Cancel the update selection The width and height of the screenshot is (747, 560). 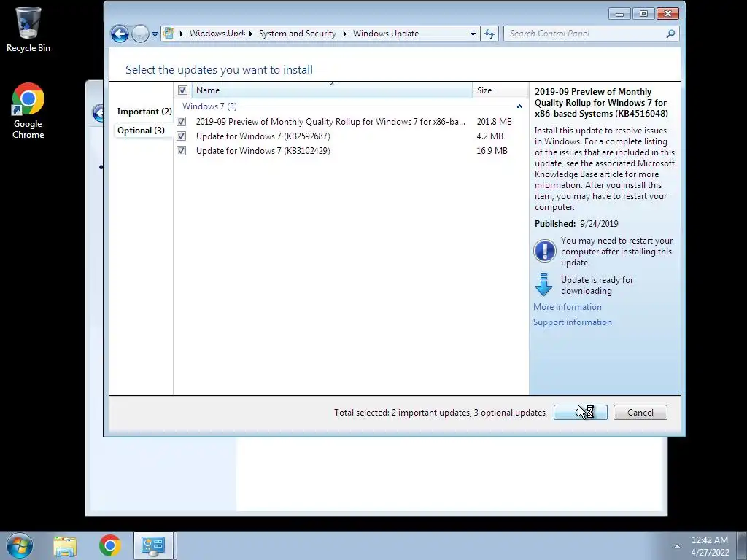[x=640, y=413]
